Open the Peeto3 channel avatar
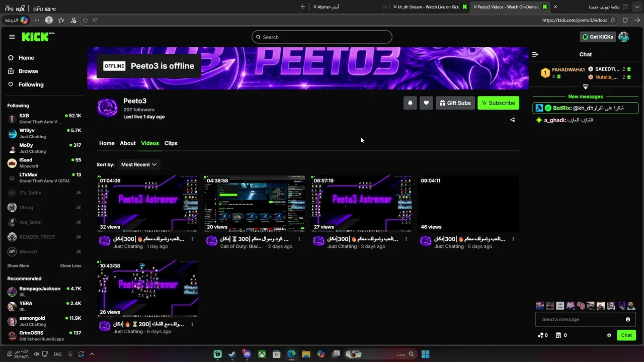The height and width of the screenshot is (362, 644). (x=107, y=108)
